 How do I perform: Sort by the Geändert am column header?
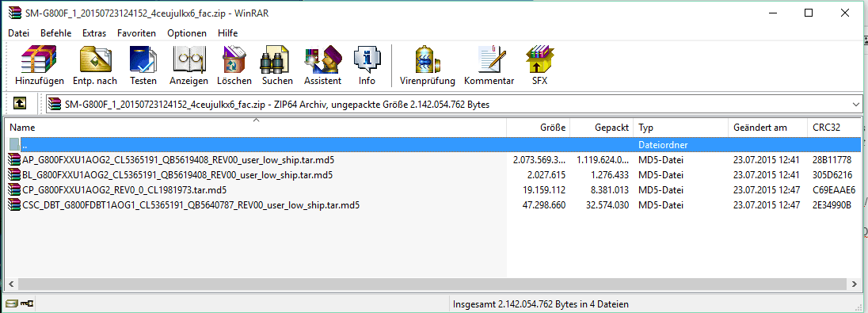coord(767,128)
